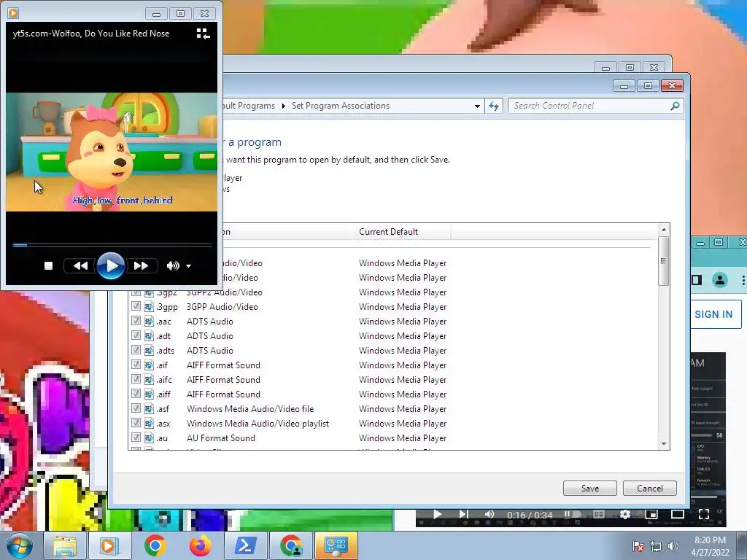Open the volume dropdown arrow in Media Player
Viewport: 747px width, 560px height.
click(x=189, y=266)
